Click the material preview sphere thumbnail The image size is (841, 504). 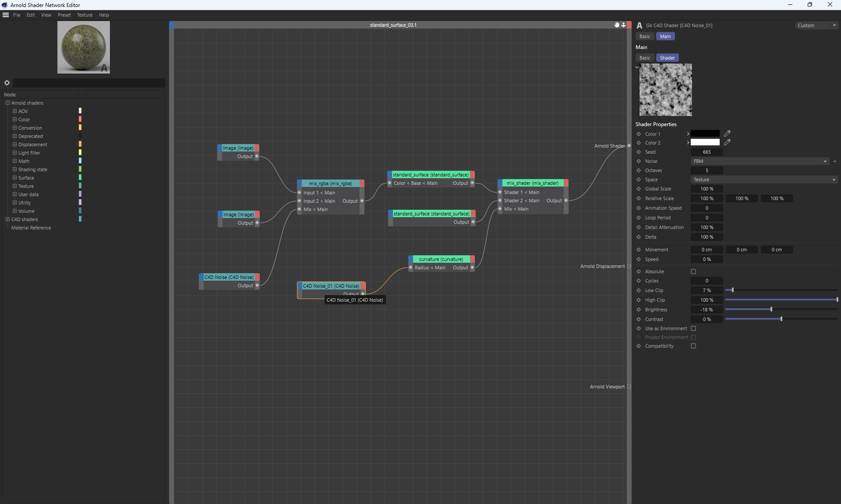coord(83,47)
